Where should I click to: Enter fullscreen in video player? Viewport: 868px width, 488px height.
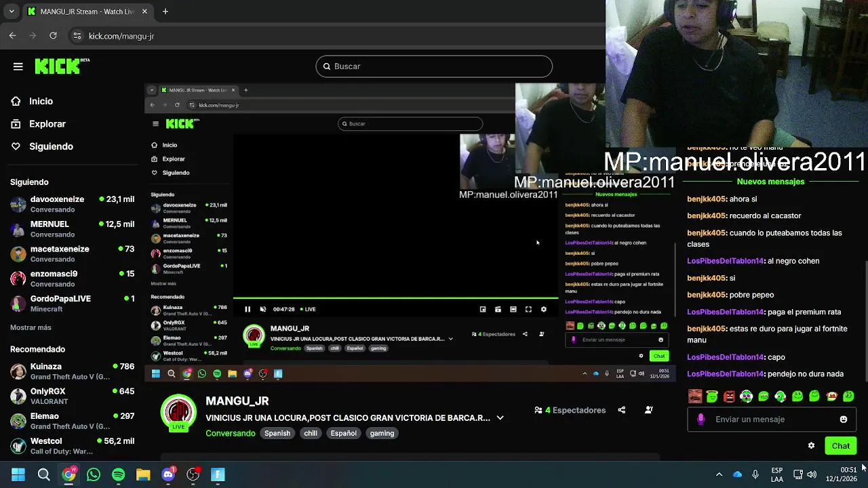coord(528,309)
